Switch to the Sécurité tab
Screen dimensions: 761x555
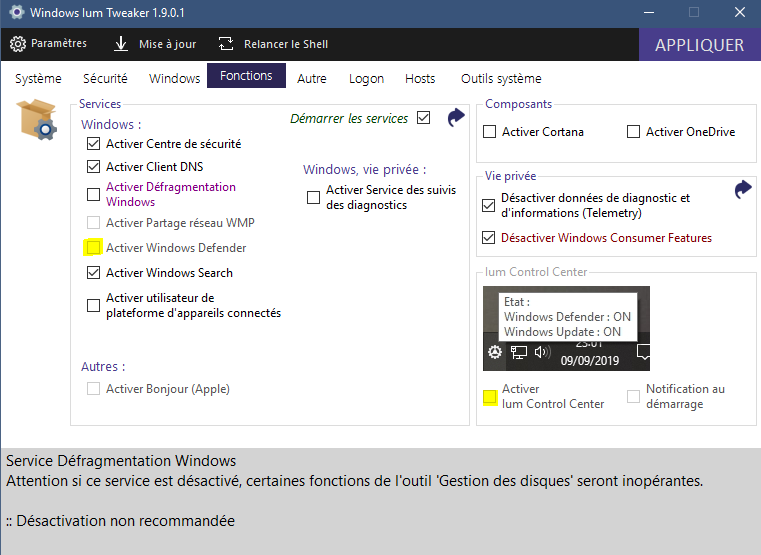pyautogui.click(x=105, y=78)
